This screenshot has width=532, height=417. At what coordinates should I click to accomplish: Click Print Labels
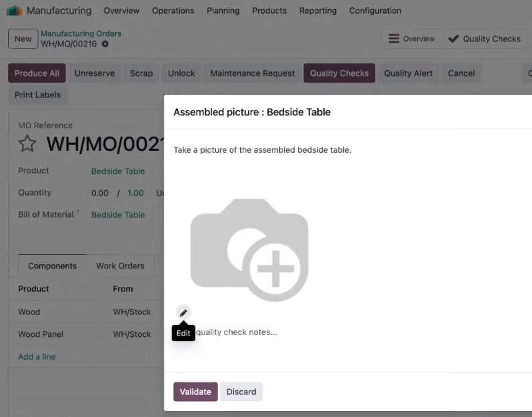pyautogui.click(x=37, y=95)
